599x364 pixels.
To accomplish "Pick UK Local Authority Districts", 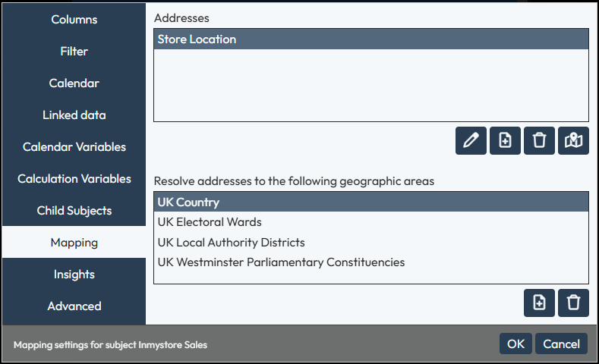I will [x=371, y=242].
